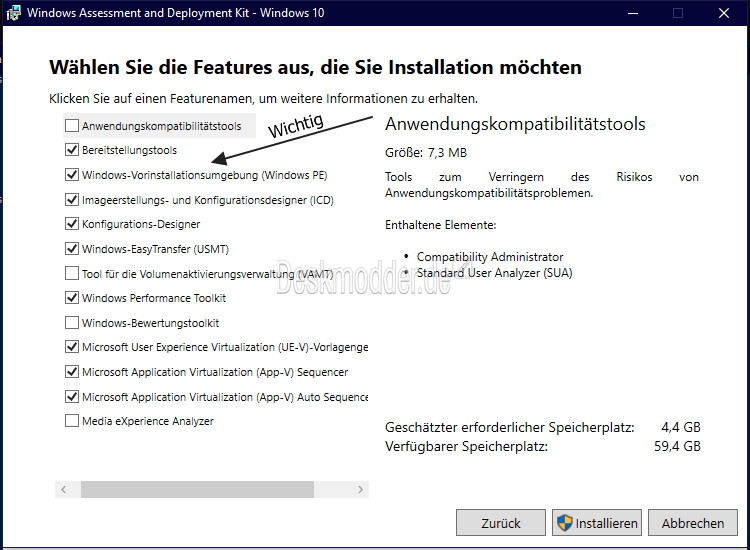Viewport: 750px width, 550px height.
Task: Click the 4,4 GB required space value
Action: (x=681, y=427)
